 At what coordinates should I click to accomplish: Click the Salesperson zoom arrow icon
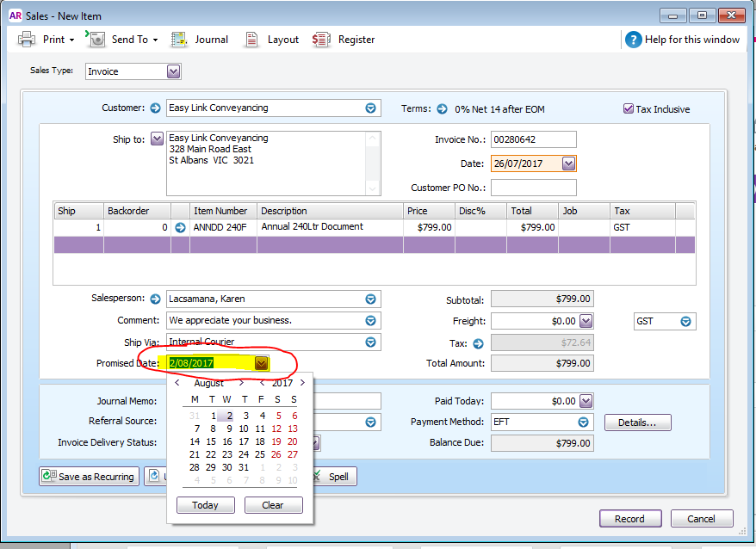[x=155, y=299]
